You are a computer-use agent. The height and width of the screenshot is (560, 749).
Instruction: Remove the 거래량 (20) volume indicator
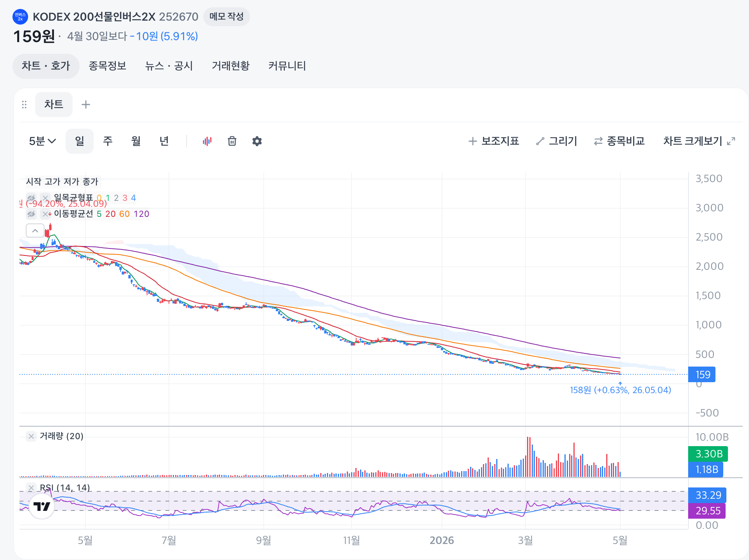tap(31, 436)
